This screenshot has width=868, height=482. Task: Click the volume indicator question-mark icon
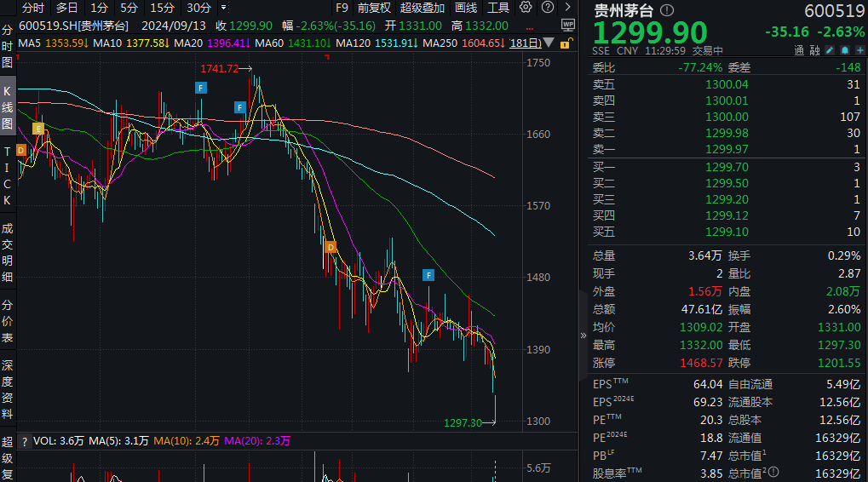pos(25,441)
